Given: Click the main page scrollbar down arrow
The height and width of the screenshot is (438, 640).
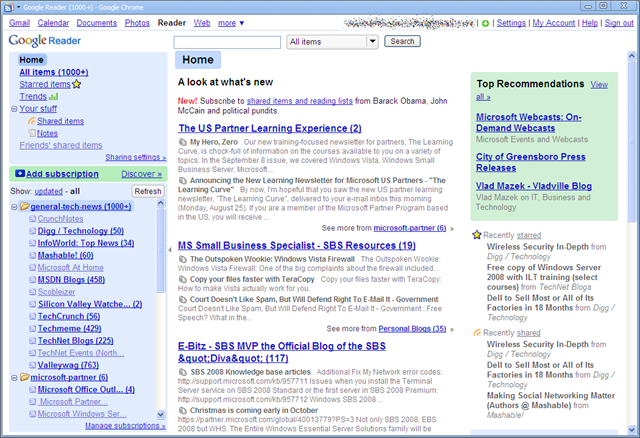Looking at the screenshot, I should pos(631,429).
